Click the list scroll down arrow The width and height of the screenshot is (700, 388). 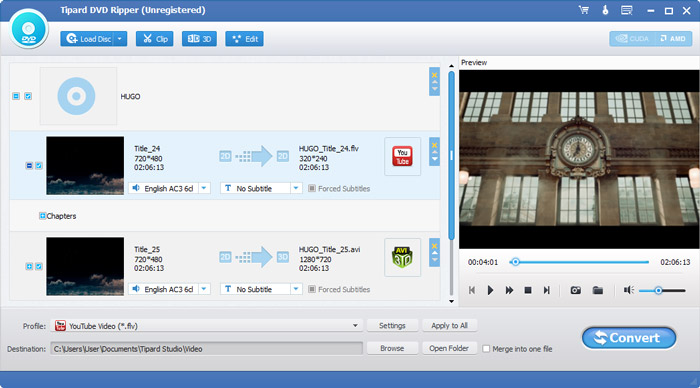[451, 301]
